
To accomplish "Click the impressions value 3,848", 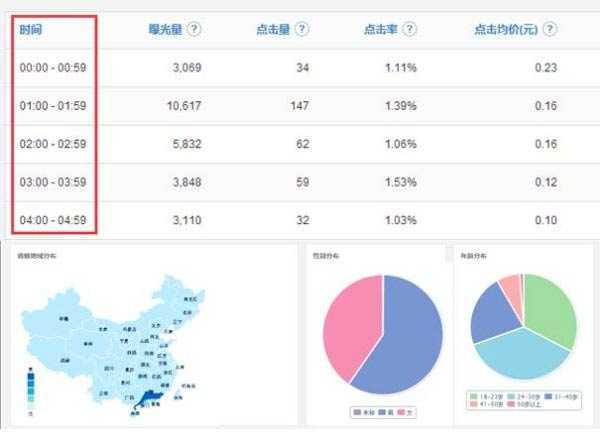I will 187,182.
